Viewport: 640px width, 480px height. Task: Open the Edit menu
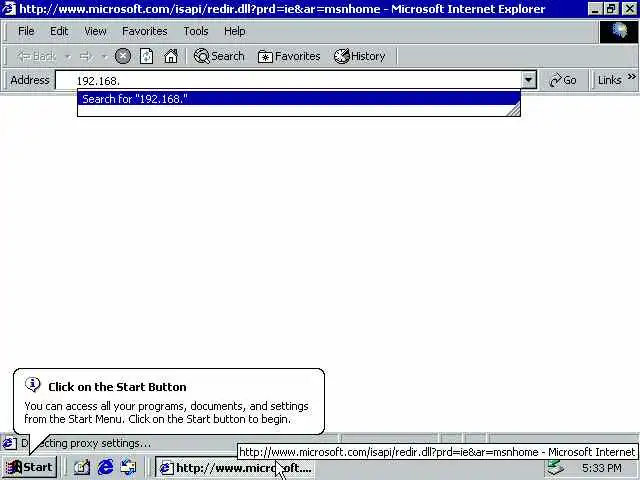click(59, 31)
